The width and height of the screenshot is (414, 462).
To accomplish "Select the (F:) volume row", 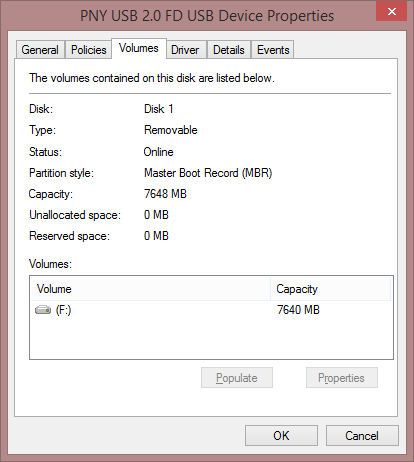I will pos(211,310).
